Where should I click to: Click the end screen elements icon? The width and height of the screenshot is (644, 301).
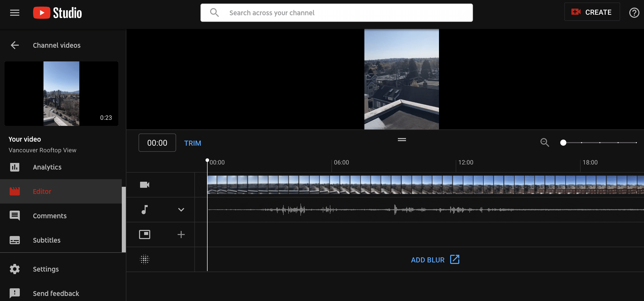point(145,235)
